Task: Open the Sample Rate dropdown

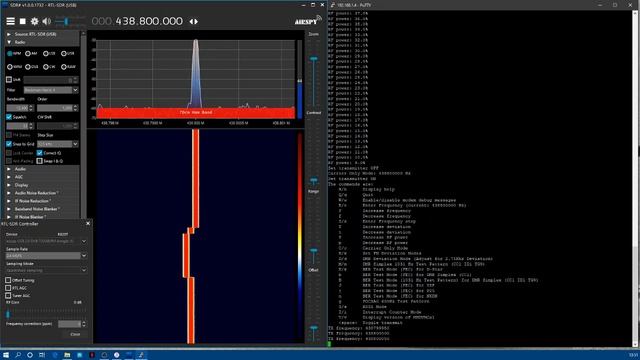Action: coord(46,256)
